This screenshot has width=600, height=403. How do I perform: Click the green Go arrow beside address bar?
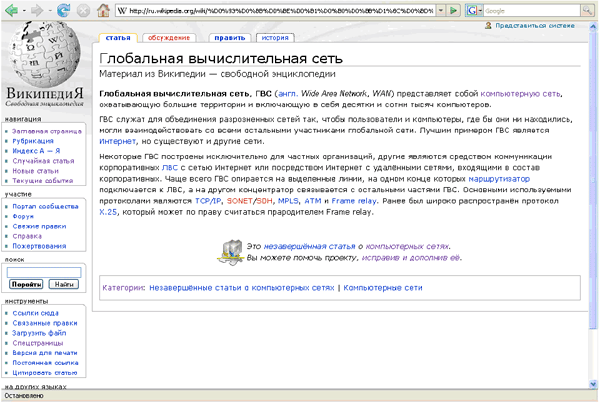click(x=453, y=10)
